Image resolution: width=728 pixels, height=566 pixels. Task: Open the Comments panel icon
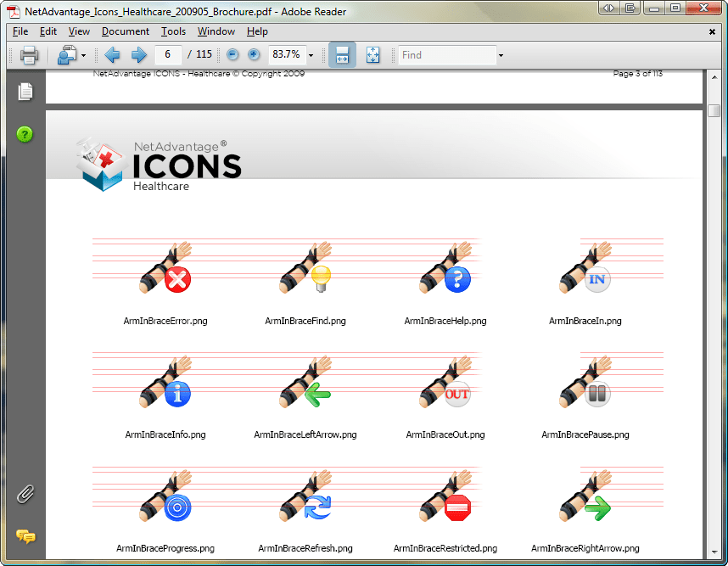coord(26,537)
